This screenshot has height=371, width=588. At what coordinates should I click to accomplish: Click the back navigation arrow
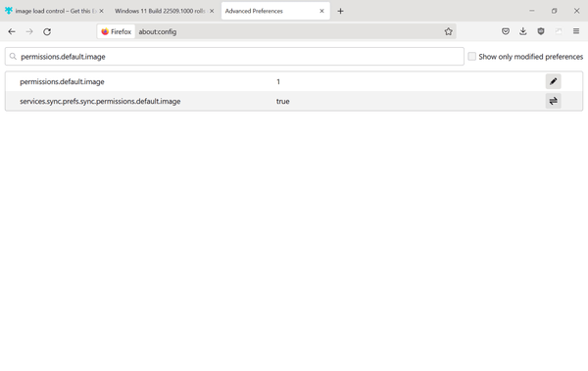pos(12,32)
